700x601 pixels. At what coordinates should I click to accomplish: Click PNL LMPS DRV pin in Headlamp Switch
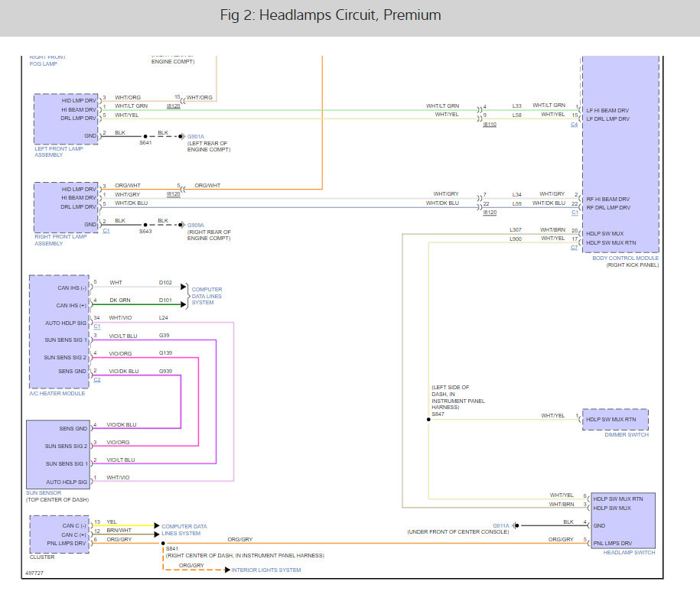coord(613,544)
